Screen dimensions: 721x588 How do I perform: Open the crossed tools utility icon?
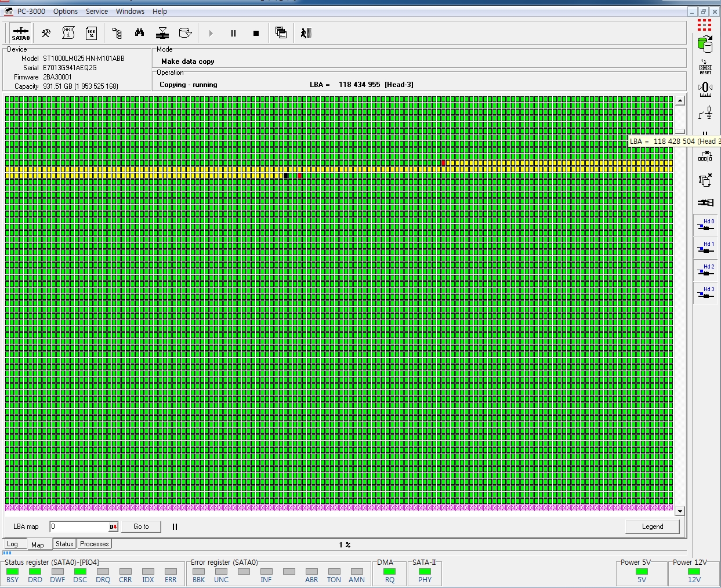click(x=46, y=34)
